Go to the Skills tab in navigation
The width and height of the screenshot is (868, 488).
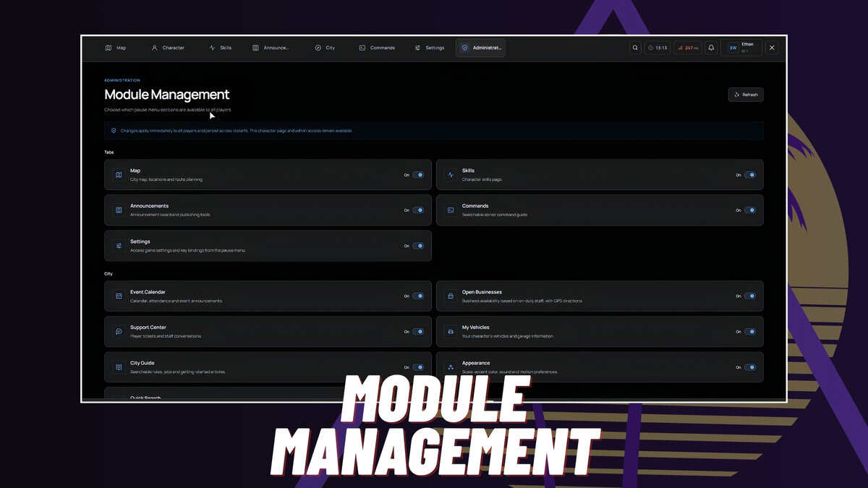pyautogui.click(x=220, y=48)
